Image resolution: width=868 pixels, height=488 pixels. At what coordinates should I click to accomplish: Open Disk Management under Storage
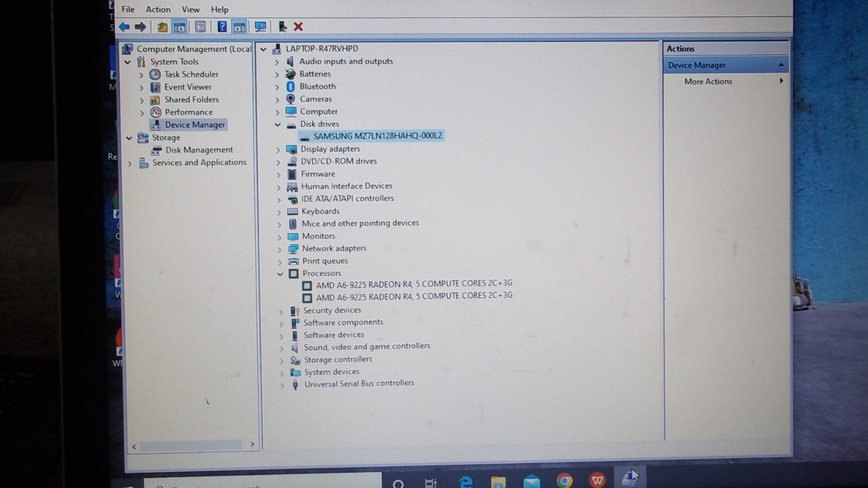[x=199, y=150]
